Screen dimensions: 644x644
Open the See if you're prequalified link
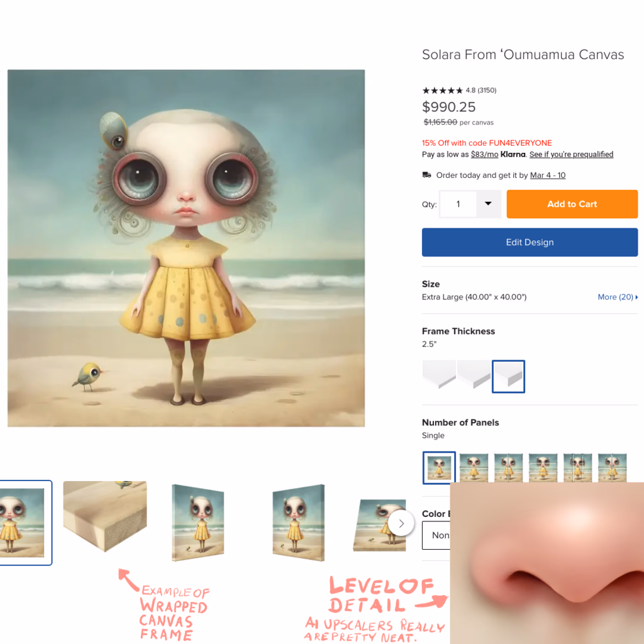(571, 155)
